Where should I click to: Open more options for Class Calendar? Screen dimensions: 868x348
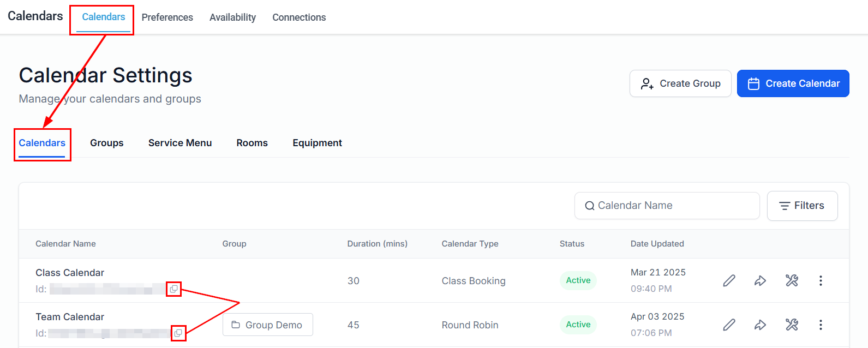821,280
